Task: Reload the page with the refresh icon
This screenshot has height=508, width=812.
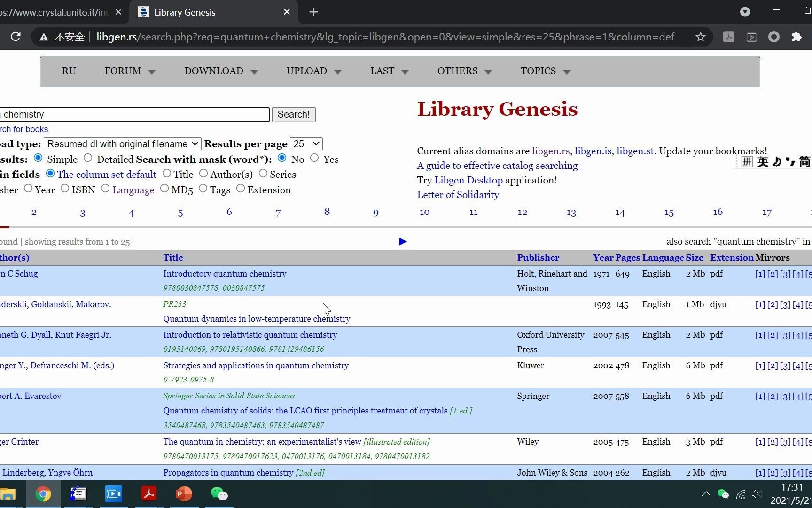Action: [x=16, y=37]
